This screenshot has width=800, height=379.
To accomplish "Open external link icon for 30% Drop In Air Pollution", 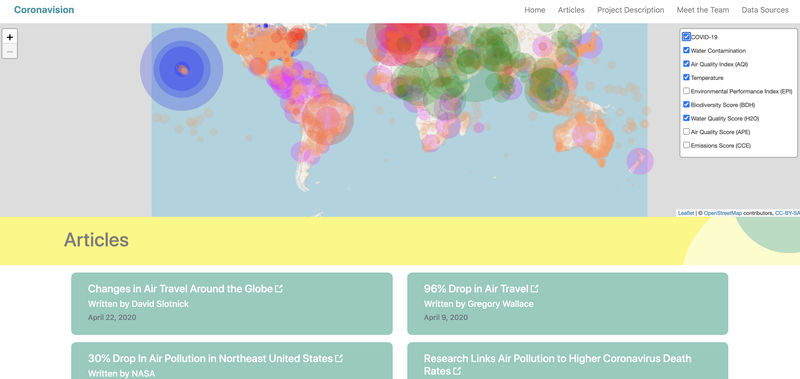I will click(x=339, y=359).
